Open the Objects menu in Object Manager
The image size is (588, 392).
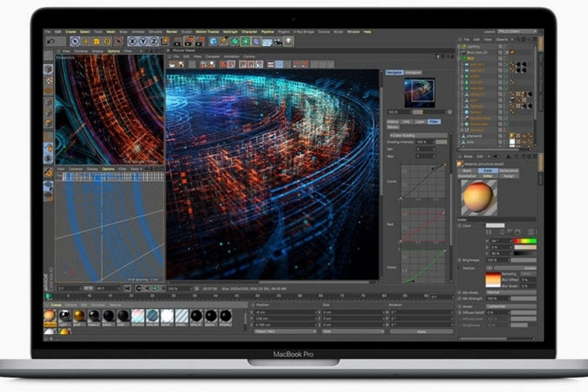[x=502, y=39]
